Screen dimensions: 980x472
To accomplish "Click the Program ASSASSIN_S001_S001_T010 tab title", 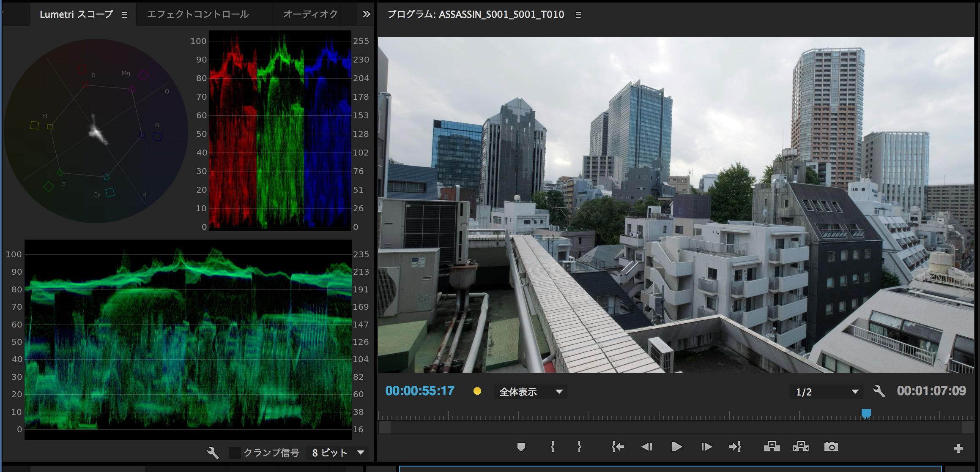I will (x=476, y=14).
